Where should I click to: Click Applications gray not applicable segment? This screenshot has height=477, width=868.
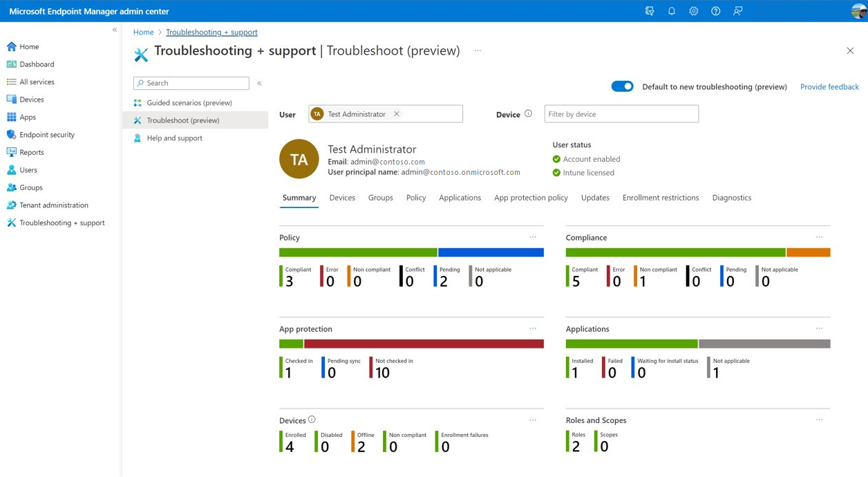(764, 344)
